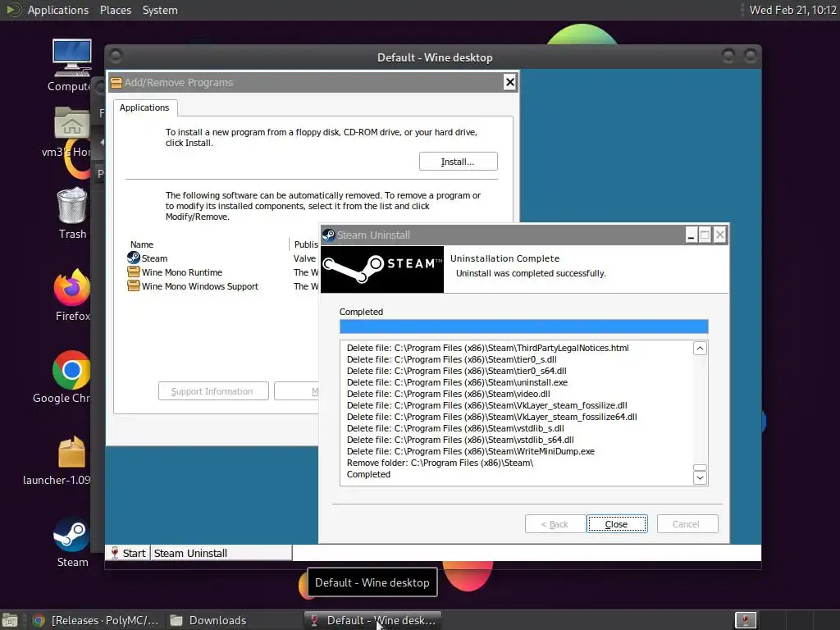Click the Steam Uninstall title bar icon
This screenshot has width=840, height=630.
pyautogui.click(x=329, y=235)
